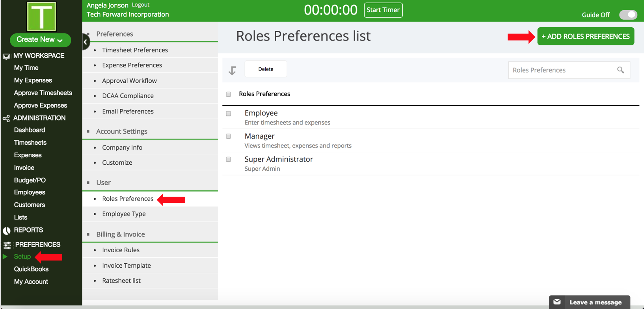Check the Manager role checkbox
Image resolution: width=644 pixels, height=309 pixels.
tap(229, 136)
